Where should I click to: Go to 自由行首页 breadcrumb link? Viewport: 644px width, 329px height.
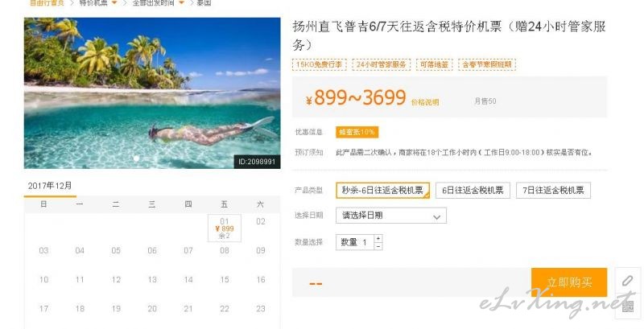coord(47,2)
